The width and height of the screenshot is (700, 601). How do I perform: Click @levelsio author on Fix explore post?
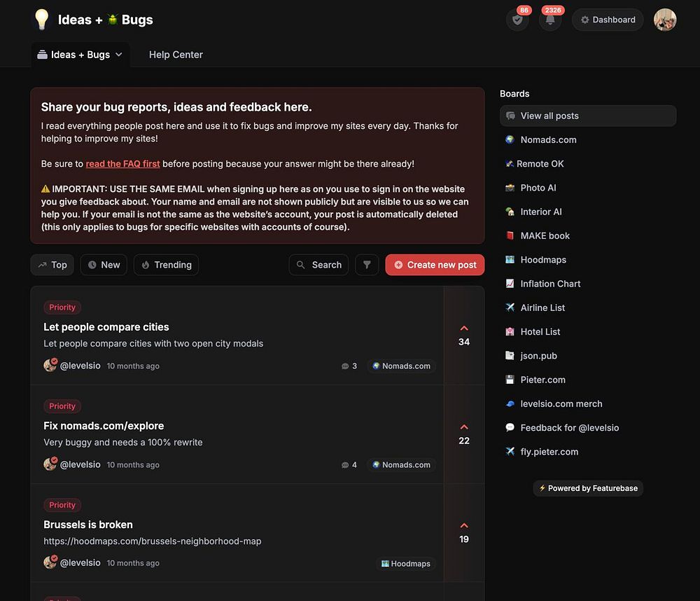pos(80,464)
